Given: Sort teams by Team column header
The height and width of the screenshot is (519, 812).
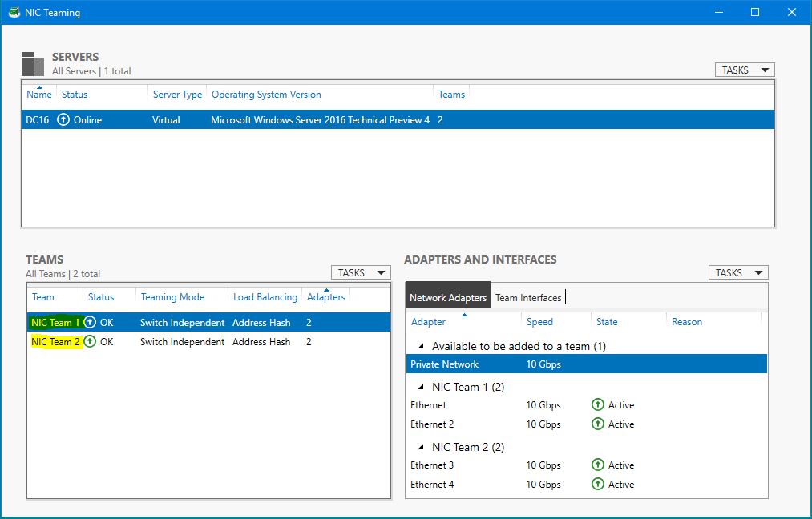Looking at the screenshot, I should pos(43,297).
